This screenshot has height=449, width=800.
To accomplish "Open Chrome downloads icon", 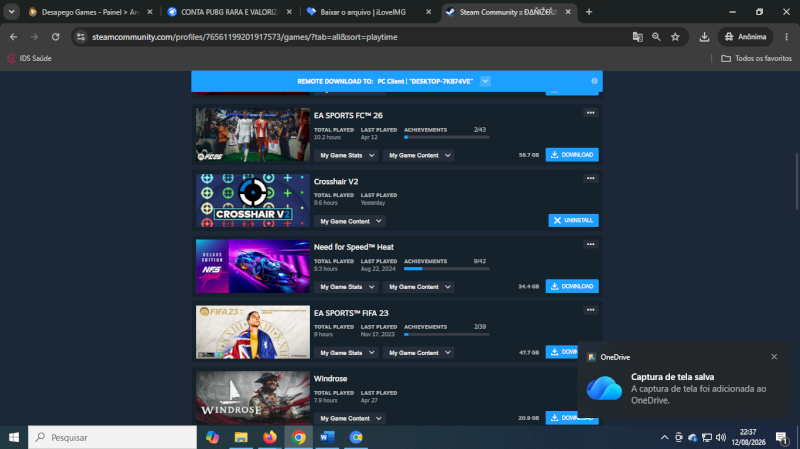I will point(704,37).
